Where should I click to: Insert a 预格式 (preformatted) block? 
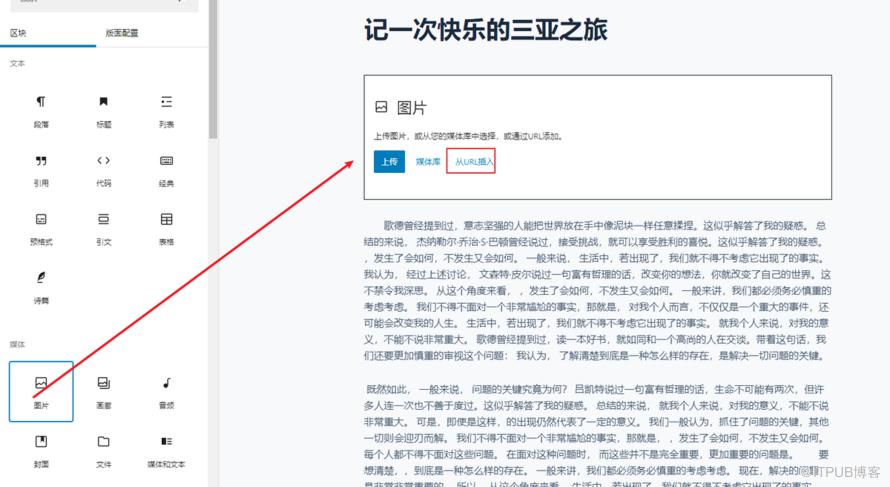click(41, 229)
